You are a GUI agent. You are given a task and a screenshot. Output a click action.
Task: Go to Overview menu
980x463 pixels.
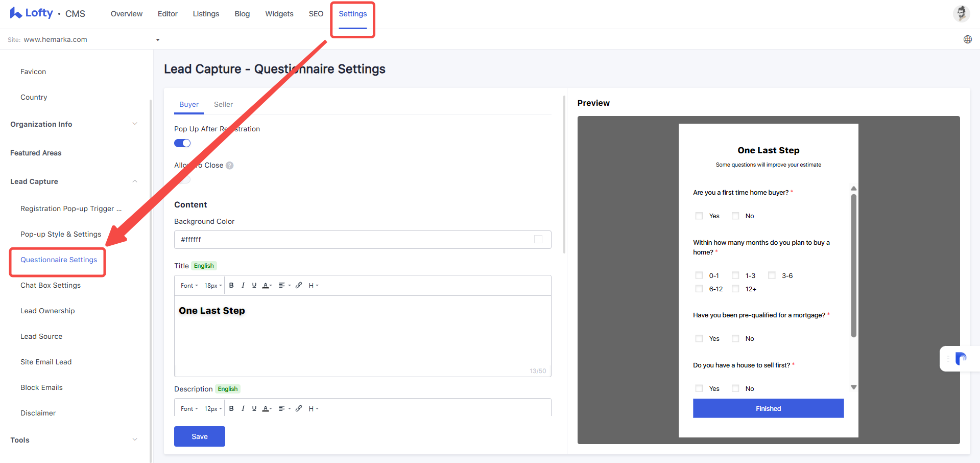(127, 14)
